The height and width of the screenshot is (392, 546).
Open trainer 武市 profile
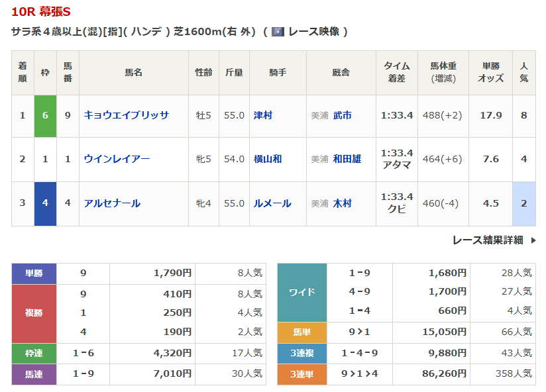coord(343,115)
